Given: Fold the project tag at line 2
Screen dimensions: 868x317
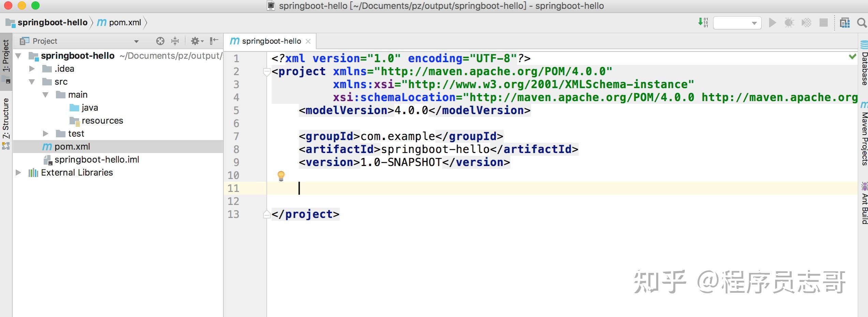Looking at the screenshot, I should pos(267,72).
